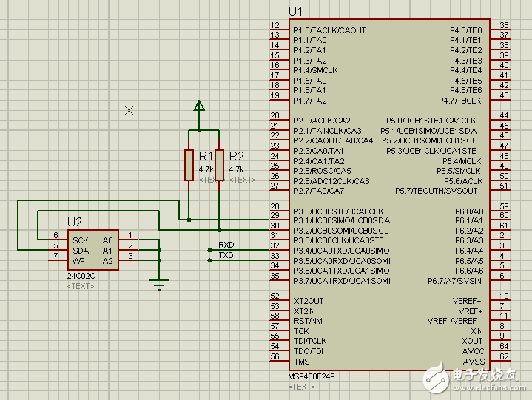The image size is (532, 400).
Task: Click the XT2OUT pin label
Action: 309,301
